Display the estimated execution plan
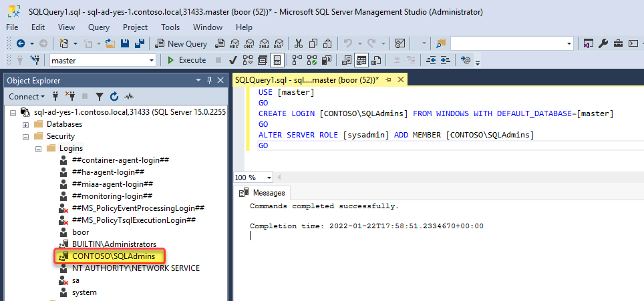 tap(247, 60)
